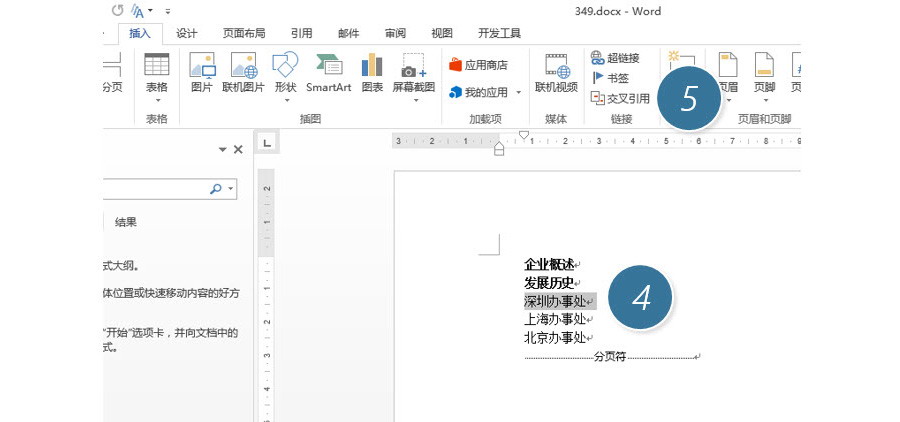Open the 形状 shapes gallery icon
Viewport: 900px width, 422px height.
285,64
